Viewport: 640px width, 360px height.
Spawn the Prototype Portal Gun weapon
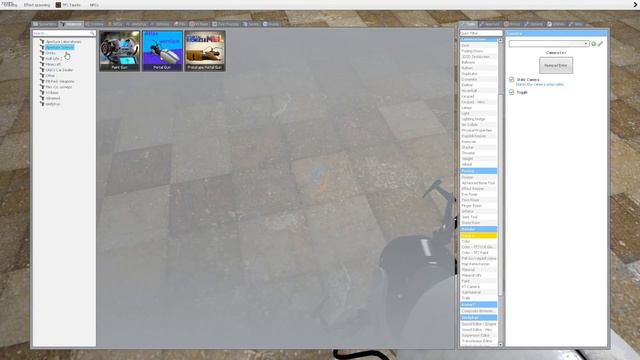click(204, 51)
